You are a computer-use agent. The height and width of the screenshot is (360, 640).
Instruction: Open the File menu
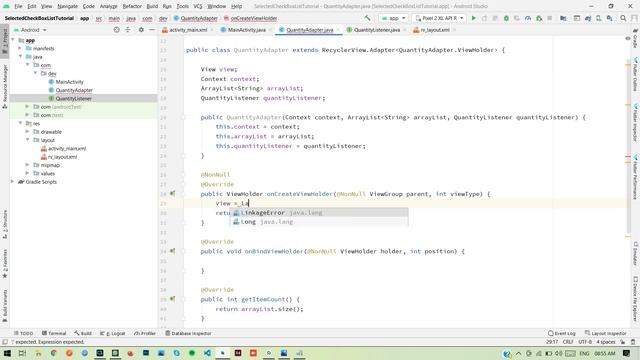point(18,6)
